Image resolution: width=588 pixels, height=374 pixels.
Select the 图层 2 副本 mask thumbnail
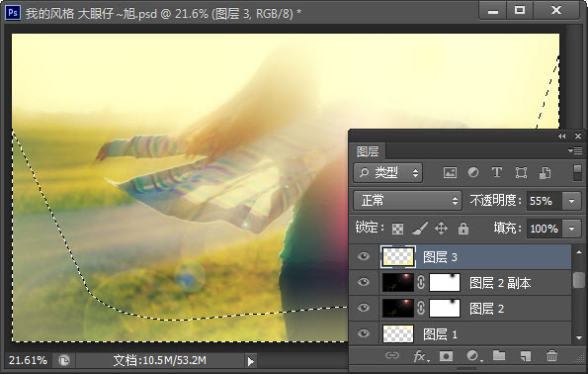pos(445,282)
